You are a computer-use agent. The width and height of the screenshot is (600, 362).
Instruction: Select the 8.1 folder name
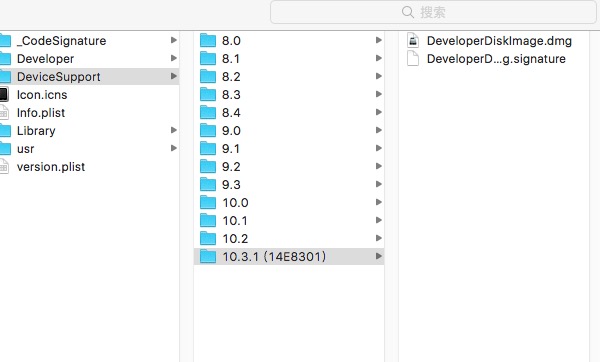pos(231,59)
